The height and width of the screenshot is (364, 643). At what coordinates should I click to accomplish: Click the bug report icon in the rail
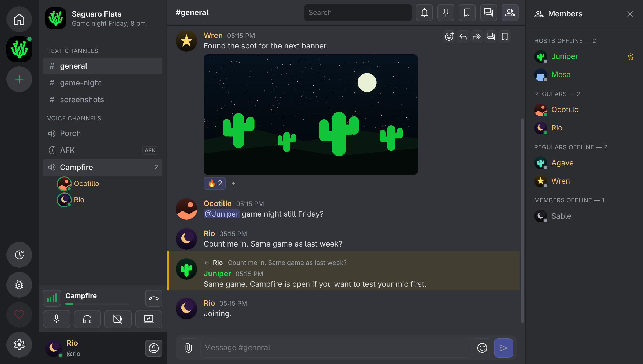(x=19, y=285)
